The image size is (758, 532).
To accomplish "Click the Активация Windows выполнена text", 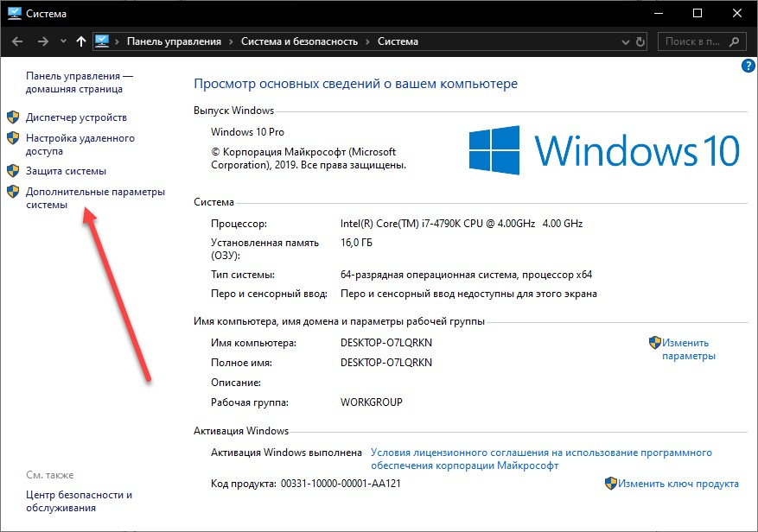I will [x=286, y=453].
